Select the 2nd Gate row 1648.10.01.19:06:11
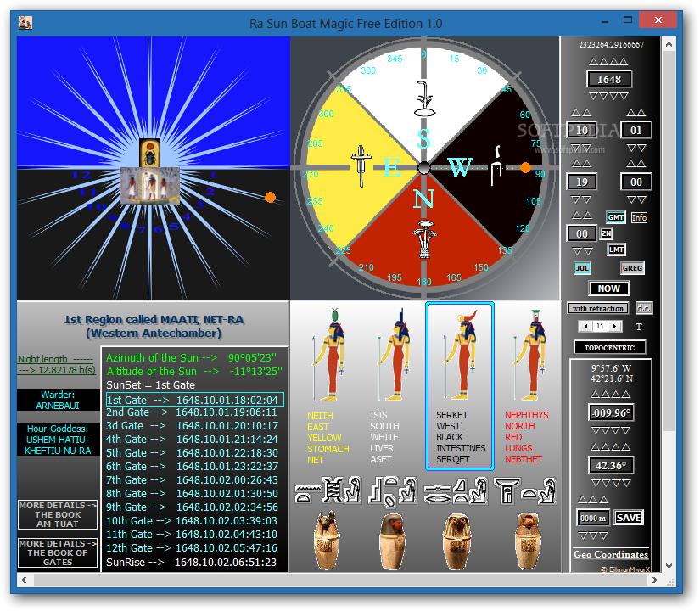 (x=192, y=412)
